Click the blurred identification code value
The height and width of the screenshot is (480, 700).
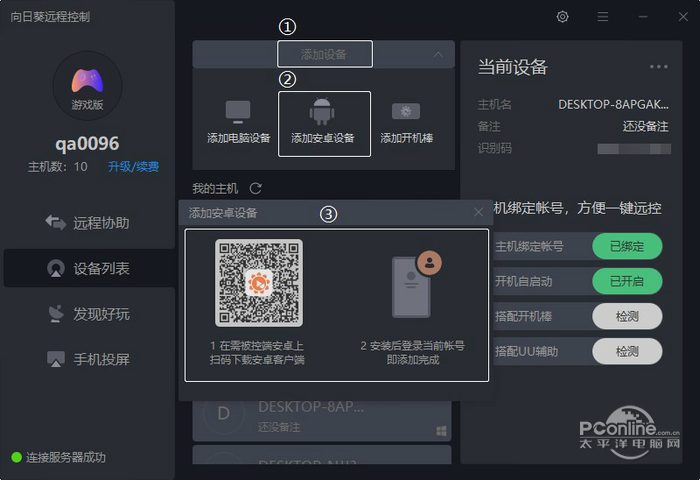634,149
